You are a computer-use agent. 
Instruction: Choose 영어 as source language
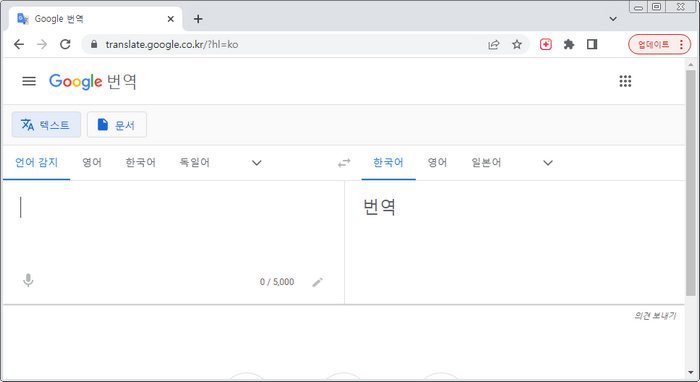point(92,162)
